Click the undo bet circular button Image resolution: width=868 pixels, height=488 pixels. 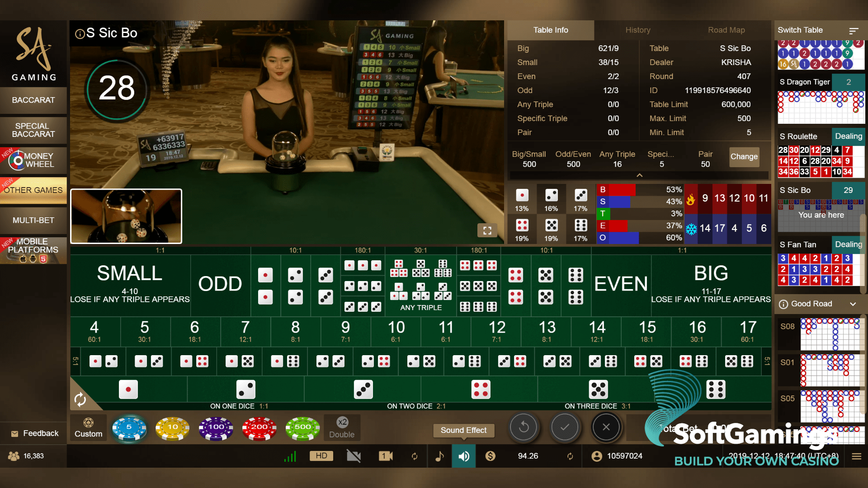524,427
